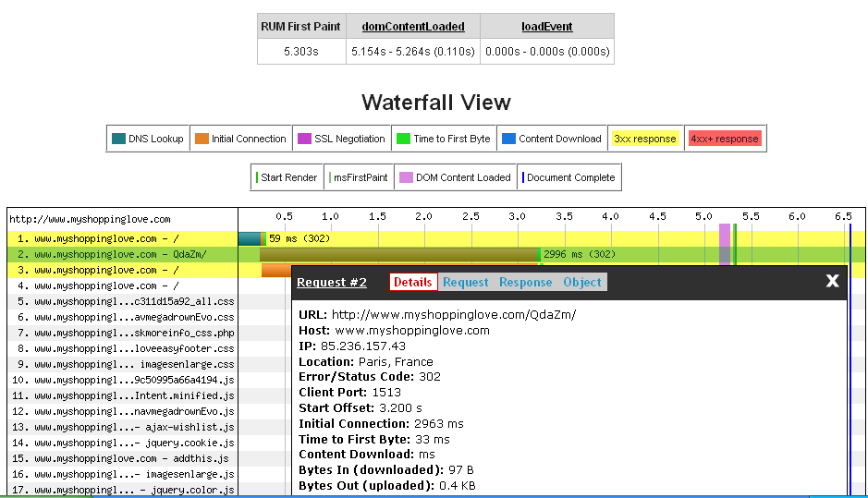Click the Client Port value 1513
The width and height of the screenshot is (868, 498).
click(386, 393)
